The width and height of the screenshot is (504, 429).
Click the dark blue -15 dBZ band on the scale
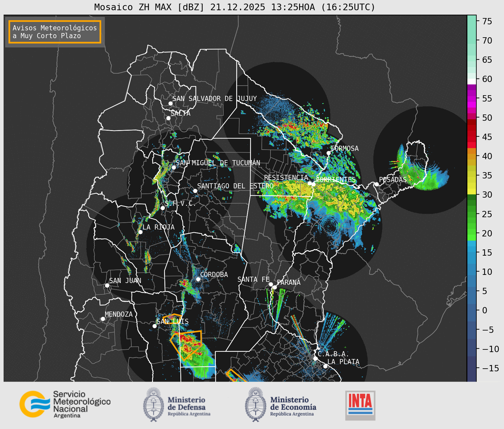472,368
